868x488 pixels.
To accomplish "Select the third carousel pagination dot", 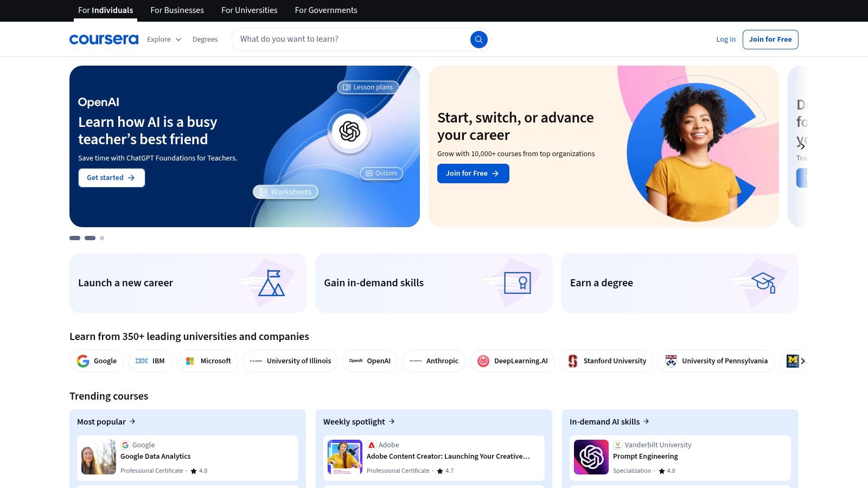I will click(101, 238).
